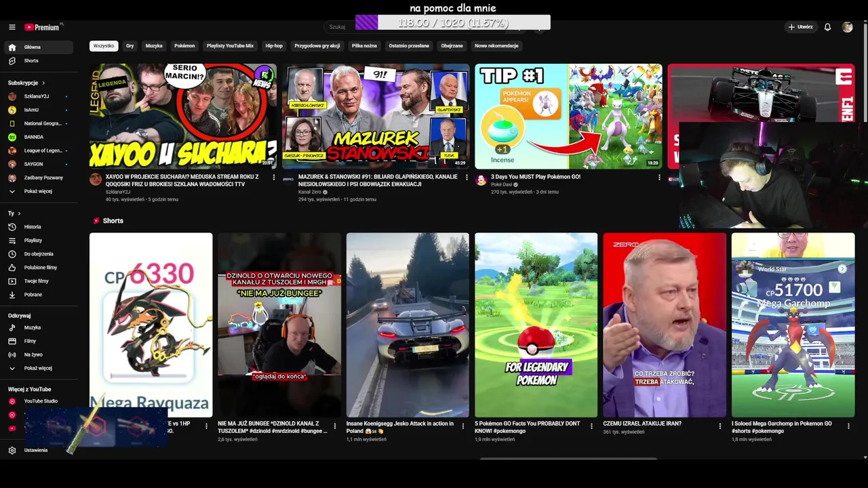Open Zadbany Pozwany subscription channel
The height and width of the screenshot is (488, 868).
(38, 178)
